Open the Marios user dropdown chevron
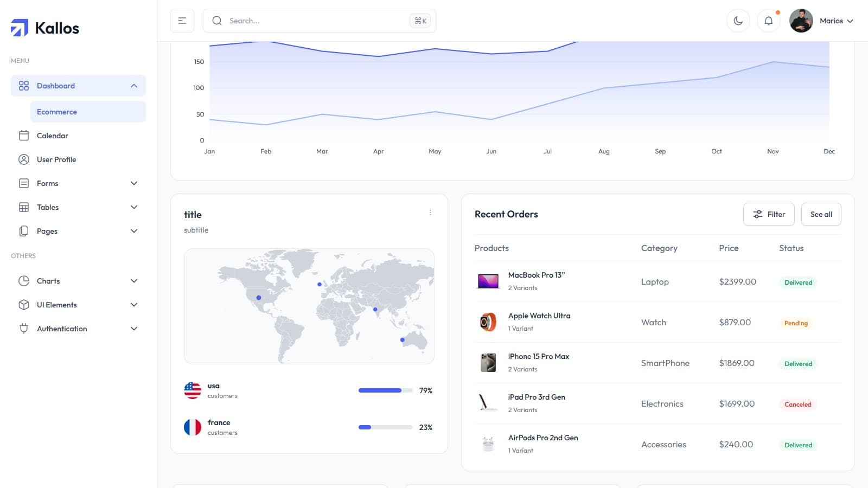868x488 pixels. pyautogui.click(x=850, y=21)
